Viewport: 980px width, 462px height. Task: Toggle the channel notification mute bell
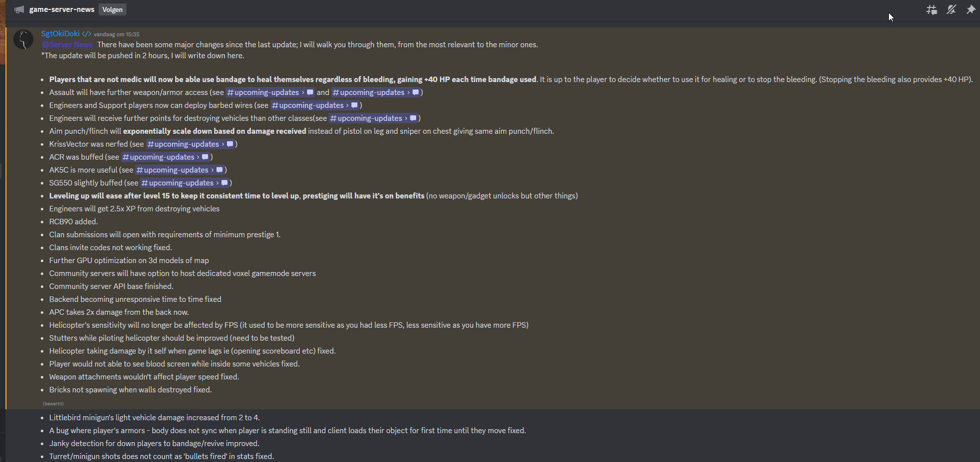951,9
